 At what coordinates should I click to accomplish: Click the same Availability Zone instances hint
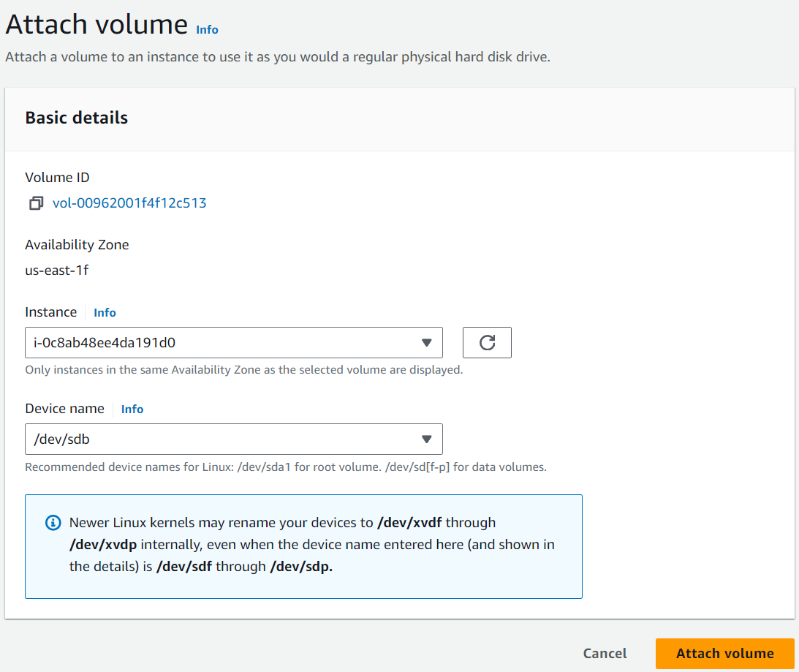(243, 370)
